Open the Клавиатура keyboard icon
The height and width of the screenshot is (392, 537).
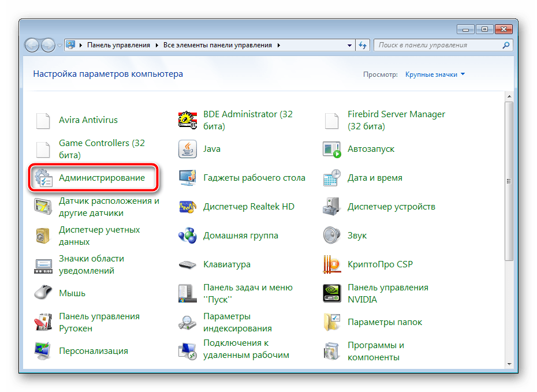click(188, 264)
